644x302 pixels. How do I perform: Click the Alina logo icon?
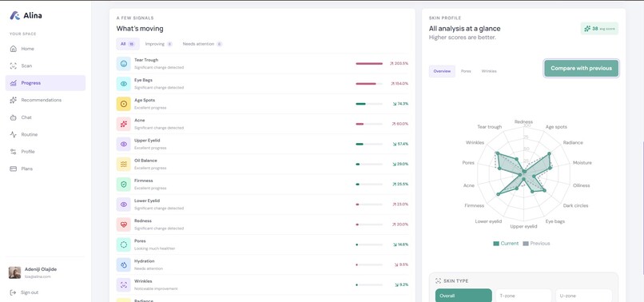click(x=15, y=16)
